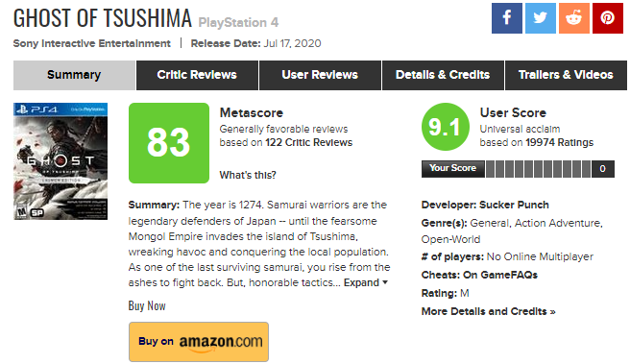This screenshot has width=630, height=364.
Task: Pin the page on Pinterest
Action: click(608, 18)
